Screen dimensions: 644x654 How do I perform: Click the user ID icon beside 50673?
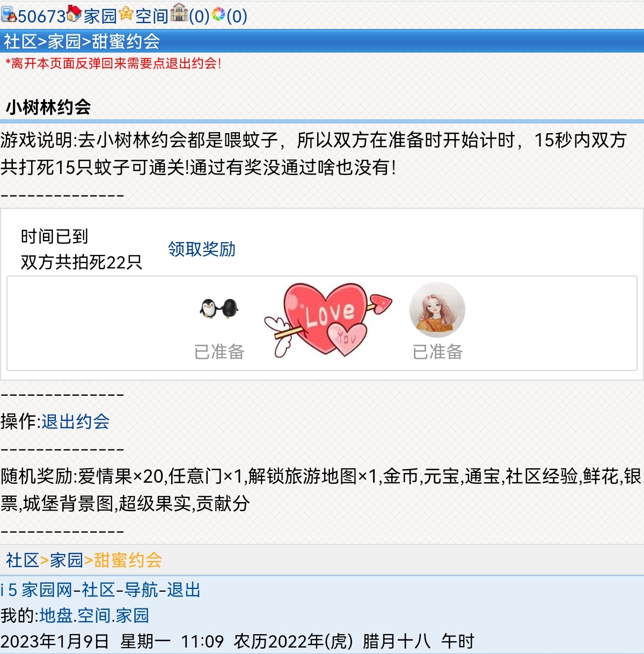9,14
